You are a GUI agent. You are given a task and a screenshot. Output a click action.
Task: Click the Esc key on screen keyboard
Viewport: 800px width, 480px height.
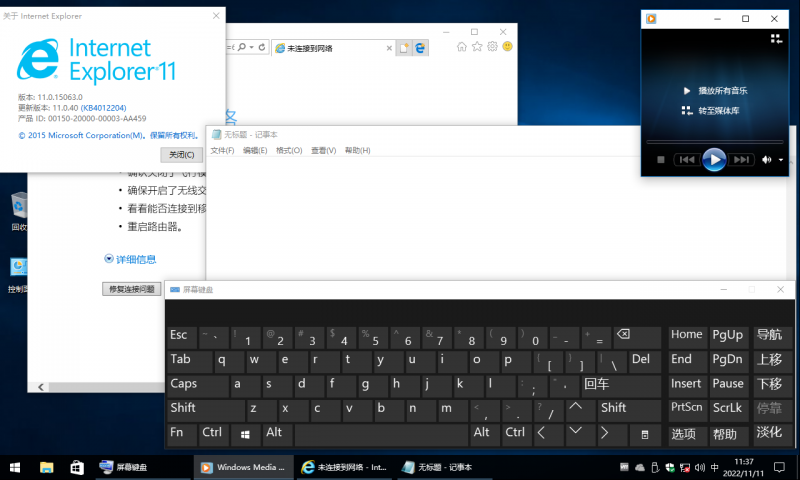182,336
